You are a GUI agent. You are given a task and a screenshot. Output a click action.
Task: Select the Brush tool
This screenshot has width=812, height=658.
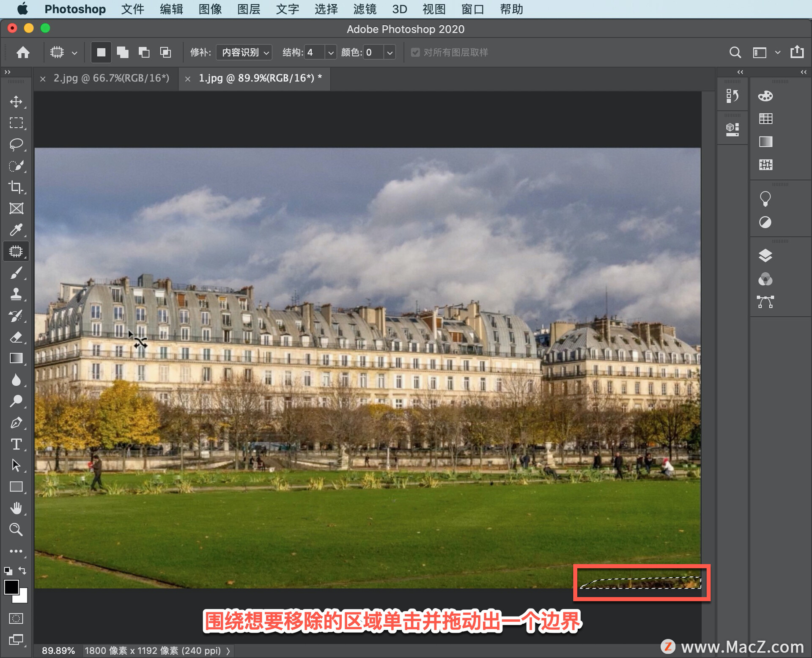(16, 273)
